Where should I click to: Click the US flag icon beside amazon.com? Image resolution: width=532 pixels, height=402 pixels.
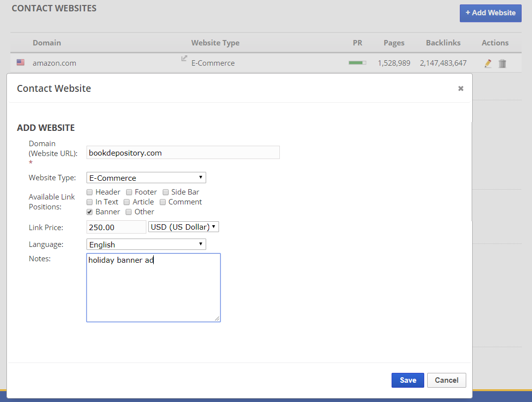pos(20,63)
